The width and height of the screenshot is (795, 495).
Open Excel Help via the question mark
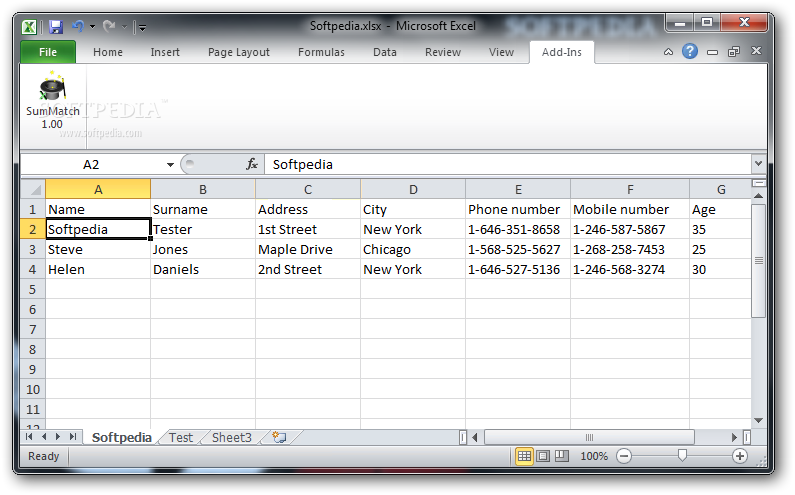point(690,51)
